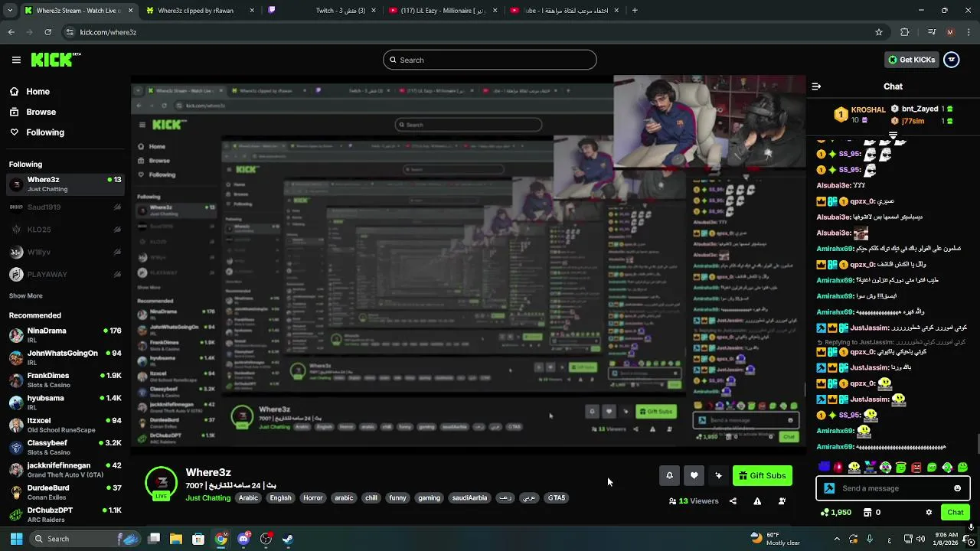Click the address bar URL
This screenshot has width=980, height=551.
click(108, 32)
